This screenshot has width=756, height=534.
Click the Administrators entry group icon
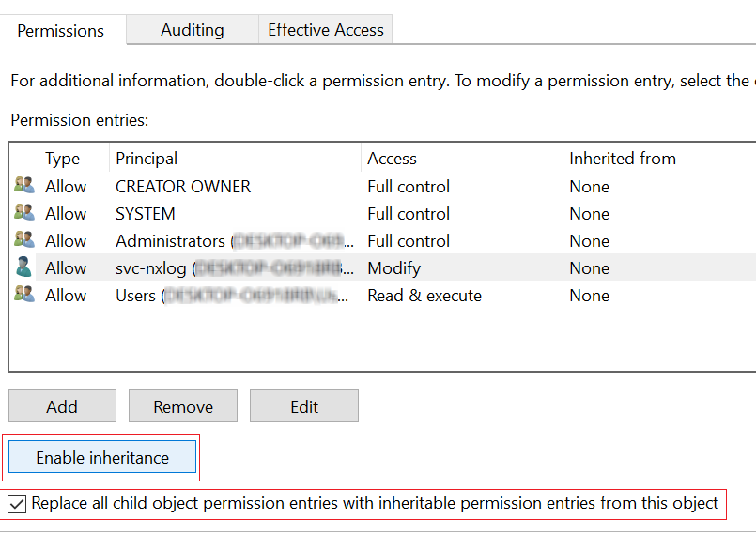coord(23,240)
